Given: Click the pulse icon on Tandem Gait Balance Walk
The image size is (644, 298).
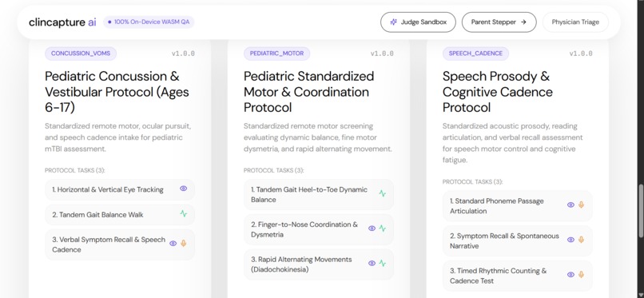Looking at the screenshot, I should click(x=183, y=213).
